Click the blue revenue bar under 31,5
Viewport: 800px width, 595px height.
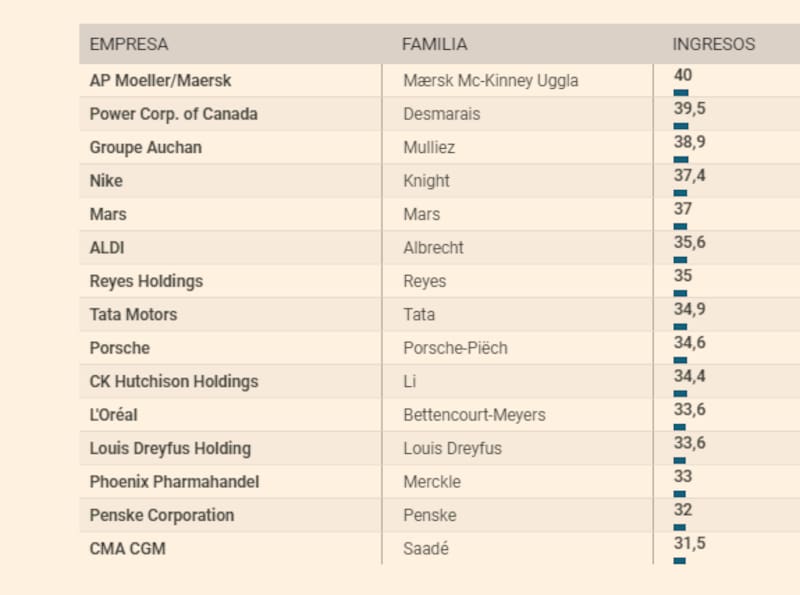coord(680,561)
